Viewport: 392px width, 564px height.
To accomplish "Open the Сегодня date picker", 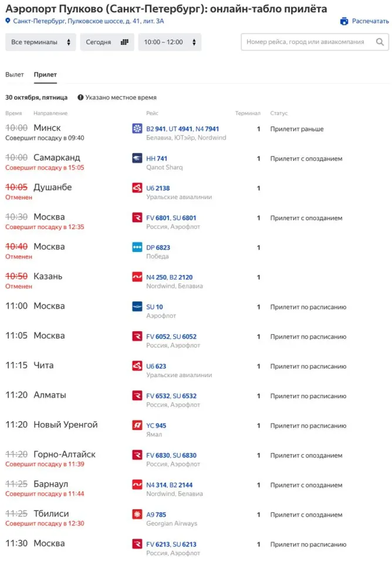I will 107,42.
